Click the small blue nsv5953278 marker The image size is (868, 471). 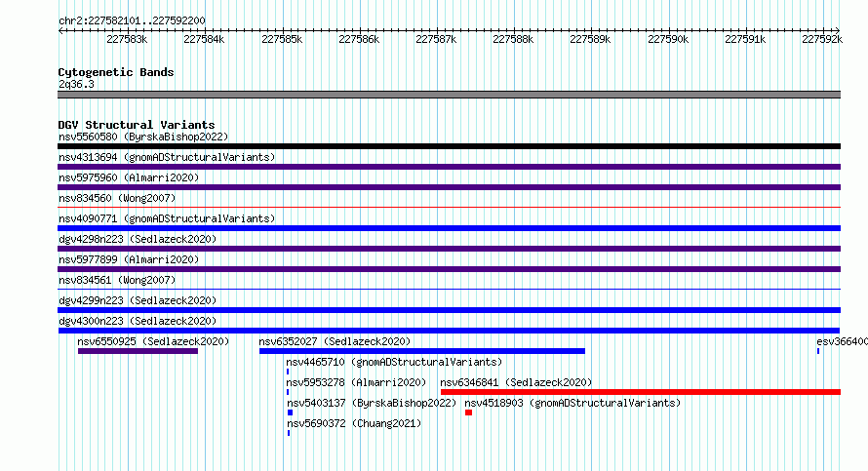[x=288, y=392]
